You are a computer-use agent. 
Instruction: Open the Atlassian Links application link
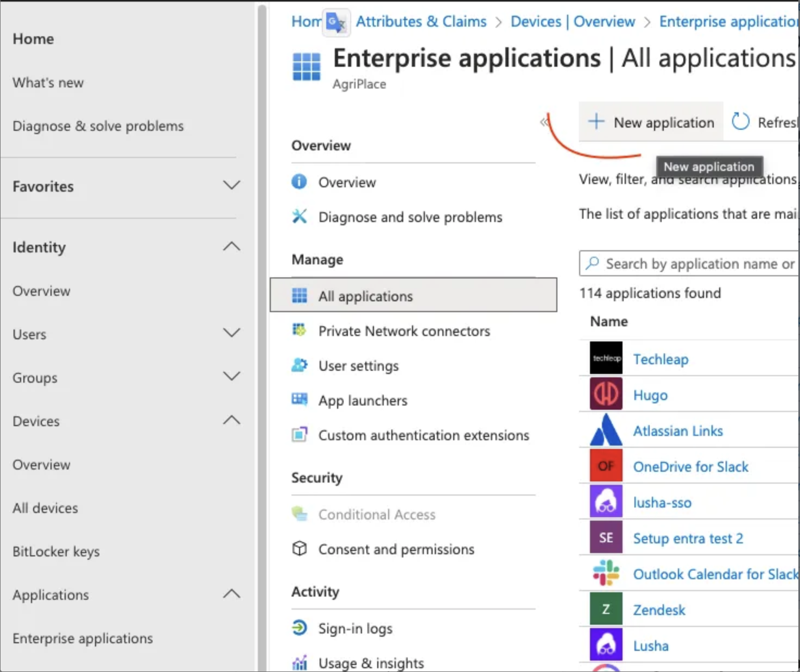pyautogui.click(x=678, y=431)
